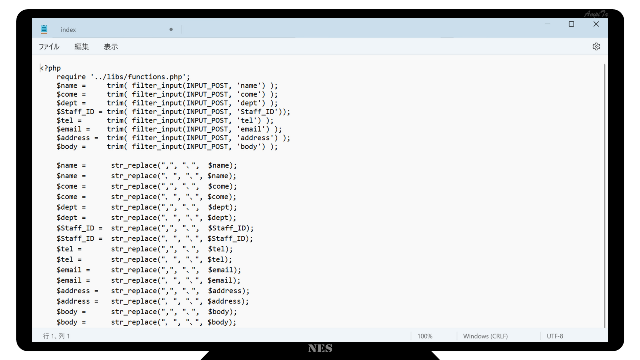Click the $come = trim( filter_input line
Viewport: 640px width, 360px height.
point(167,94)
